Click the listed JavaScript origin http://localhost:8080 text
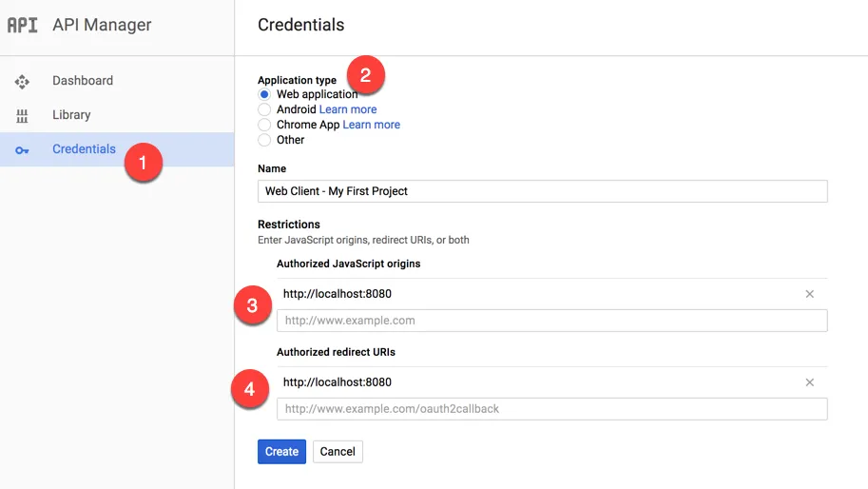 pos(338,294)
